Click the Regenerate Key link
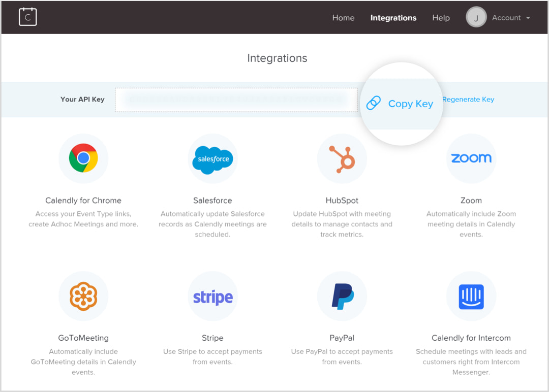The image size is (549, 392). click(468, 100)
